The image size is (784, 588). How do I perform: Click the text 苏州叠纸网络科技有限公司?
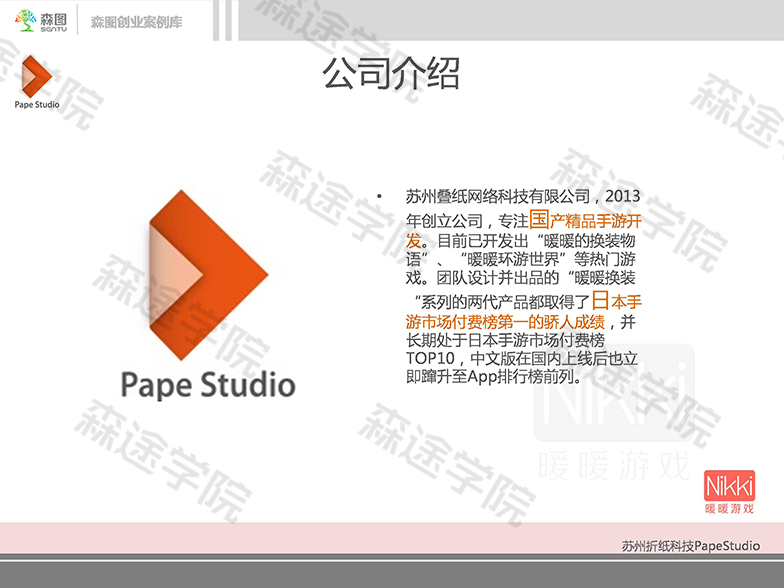click(498, 196)
